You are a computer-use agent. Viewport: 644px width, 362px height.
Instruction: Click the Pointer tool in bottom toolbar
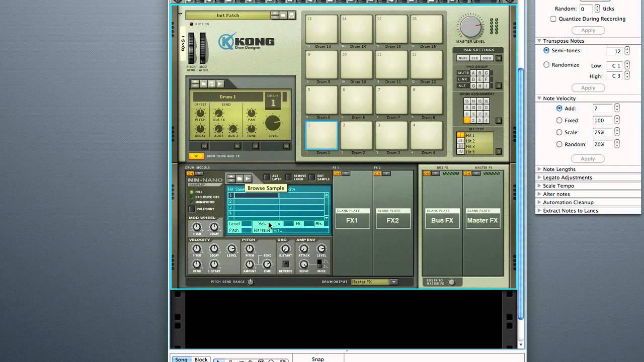pyautogui.click(x=219, y=360)
